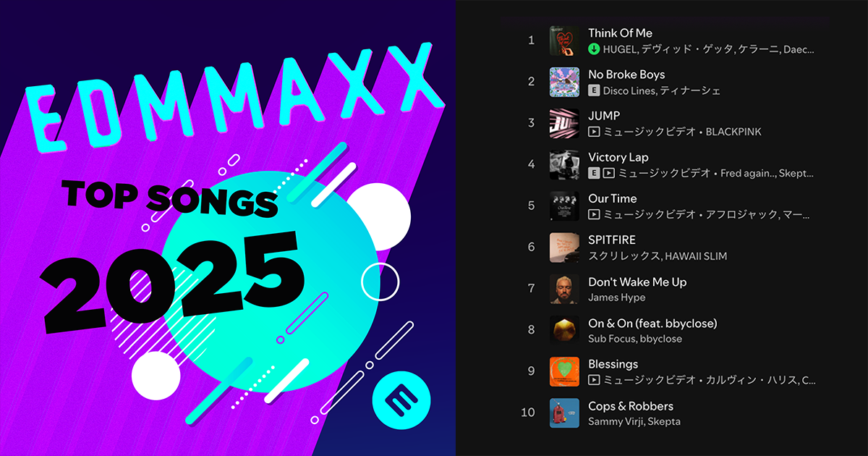Click the round logo icon on the EDMMAXX cover

pyautogui.click(x=401, y=398)
